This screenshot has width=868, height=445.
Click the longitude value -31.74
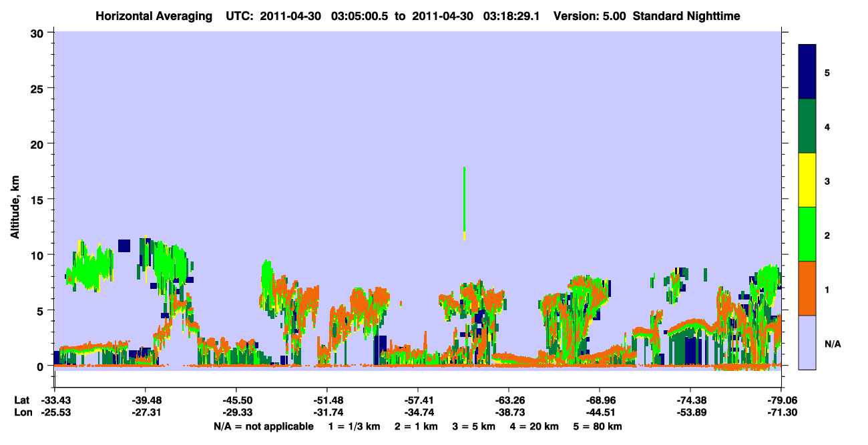pos(327,413)
